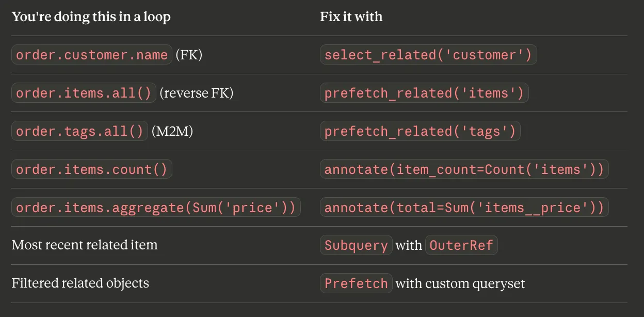Click the "You're doing this in a loop" column header
This screenshot has height=317, width=644.
click(x=91, y=17)
